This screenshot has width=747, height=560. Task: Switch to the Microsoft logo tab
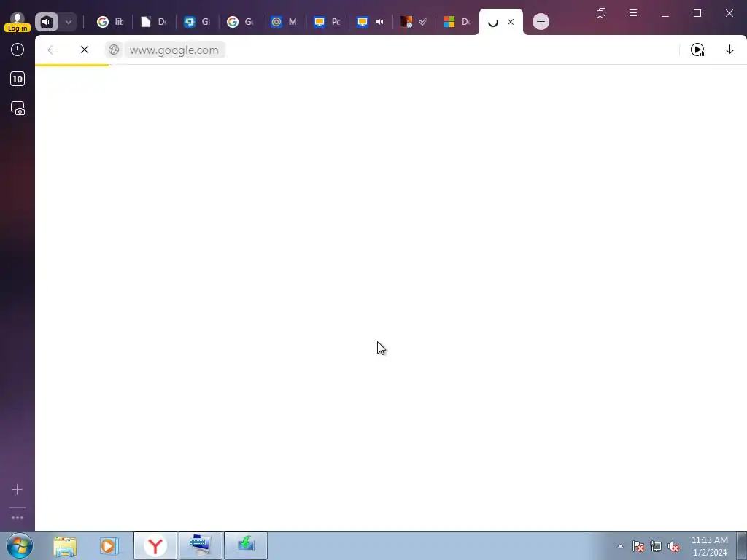(457, 22)
